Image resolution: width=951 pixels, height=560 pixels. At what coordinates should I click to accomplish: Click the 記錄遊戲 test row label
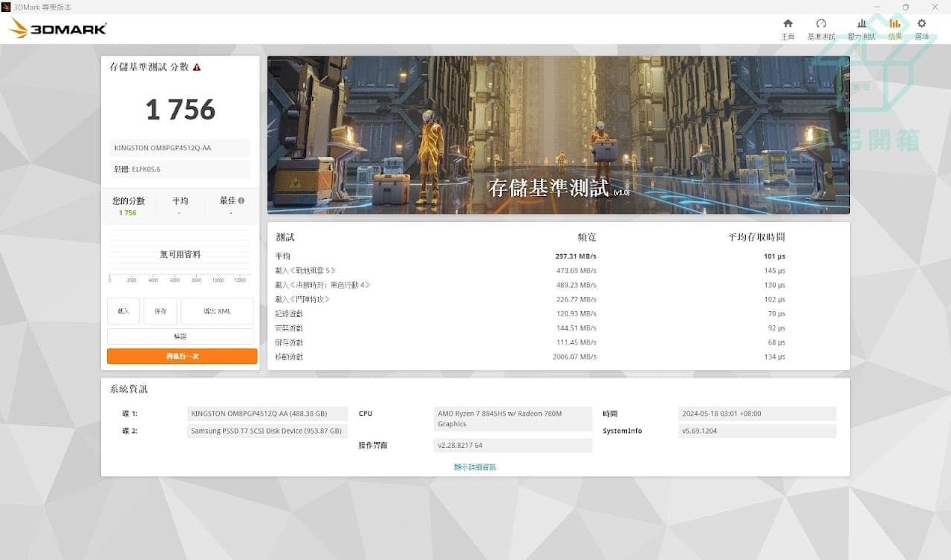289,313
